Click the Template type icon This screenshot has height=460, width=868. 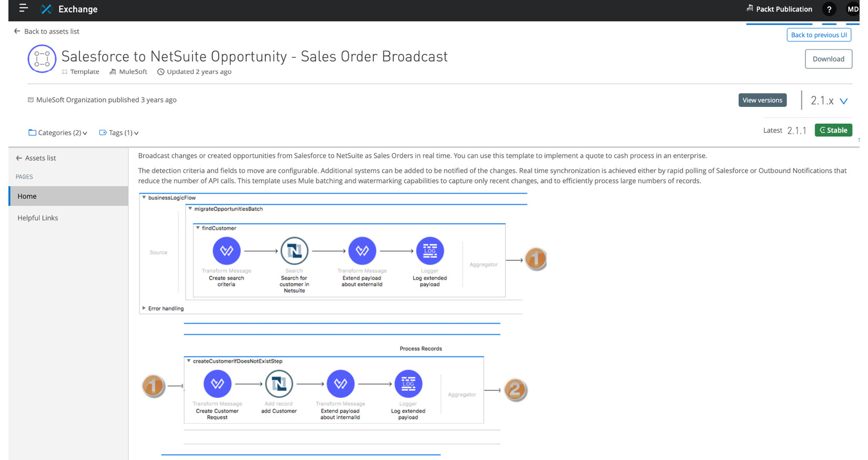pyautogui.click(x=65, y=72)
